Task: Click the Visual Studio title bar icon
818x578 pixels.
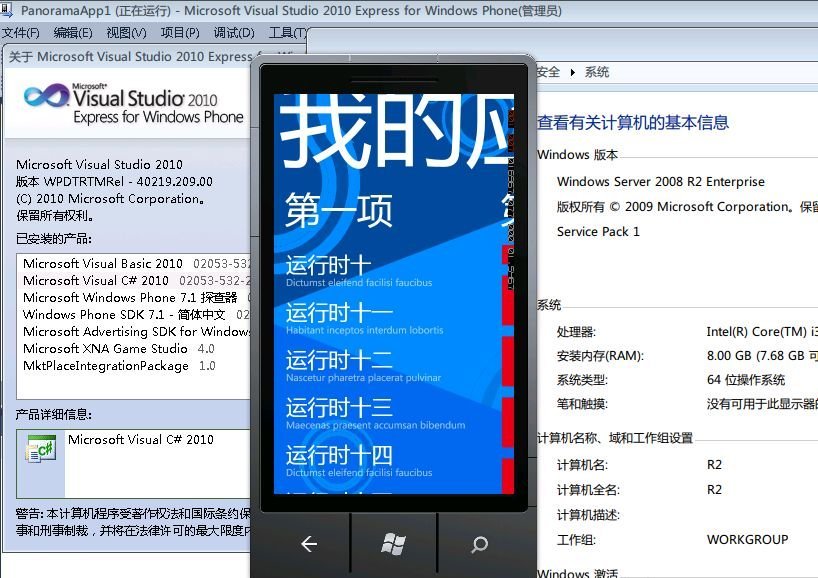Action: 6,10
